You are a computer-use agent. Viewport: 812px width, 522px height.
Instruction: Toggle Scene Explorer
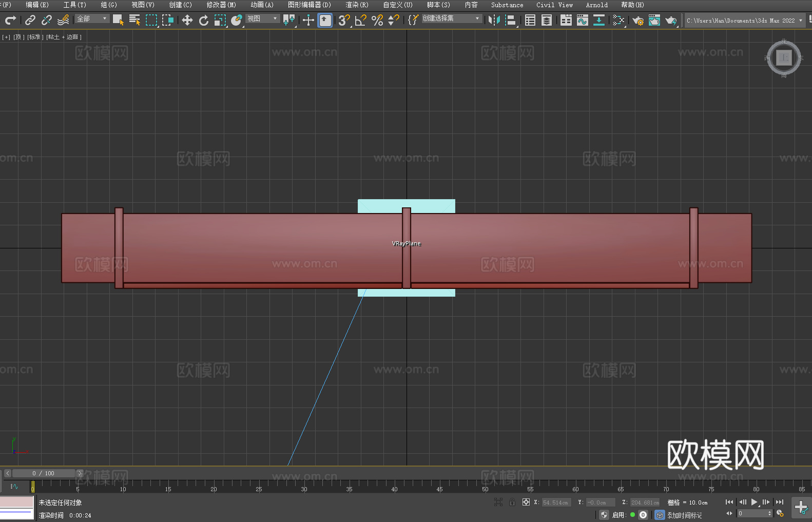click(x=530, y=20)
